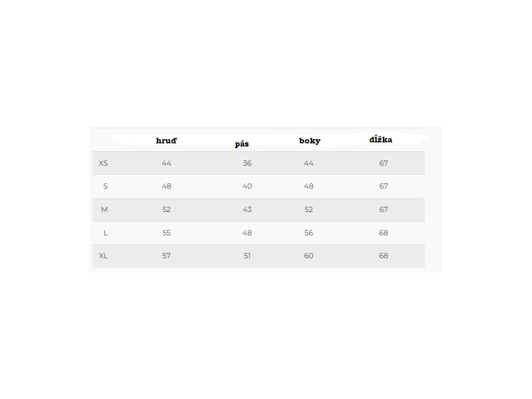This screenshot has height=399, width=532.
Task: Click the XS waist value 36
Action: (247, 163)
